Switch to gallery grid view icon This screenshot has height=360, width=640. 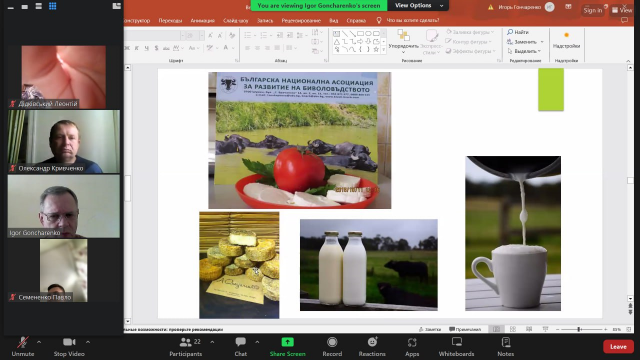coord(53,6)
